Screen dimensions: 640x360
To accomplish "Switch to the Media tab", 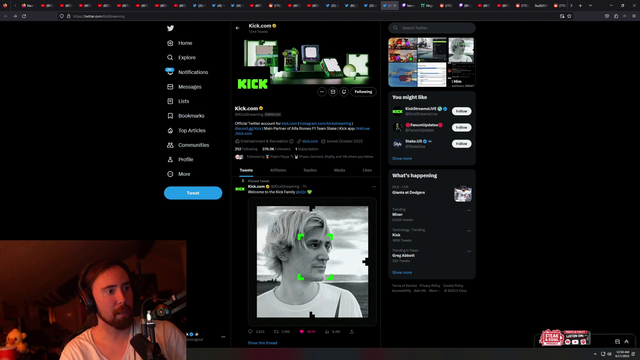I will 339,170.
